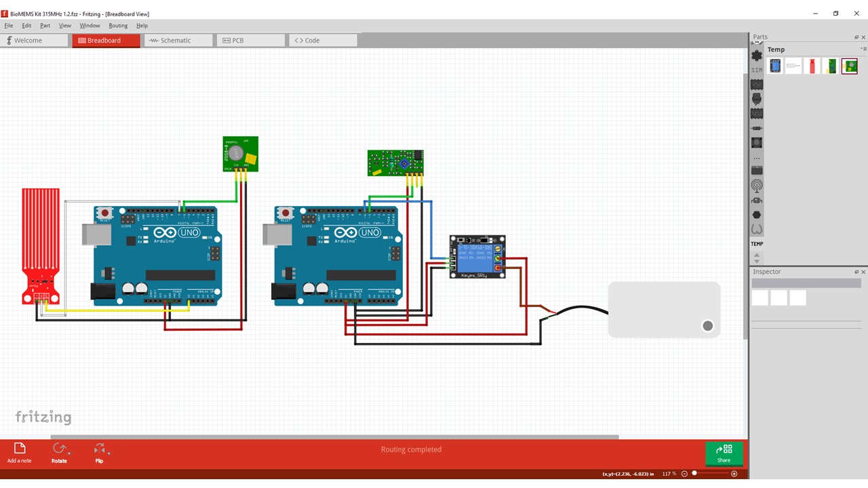
Task: Open the robot-shaped parts bin
Action: click(757, 200)
